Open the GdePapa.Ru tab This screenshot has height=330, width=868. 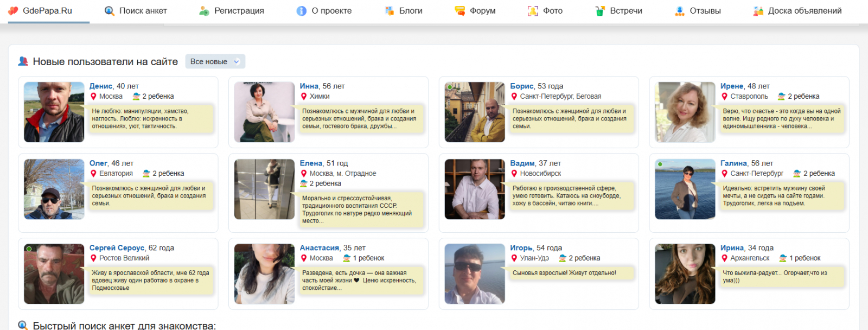tap(48, 11)
